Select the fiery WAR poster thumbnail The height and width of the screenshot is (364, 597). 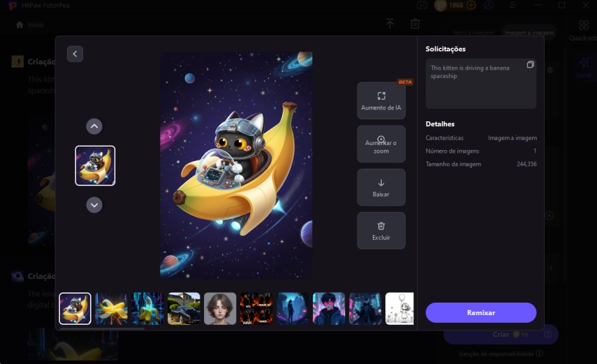[x=256, y=308]
